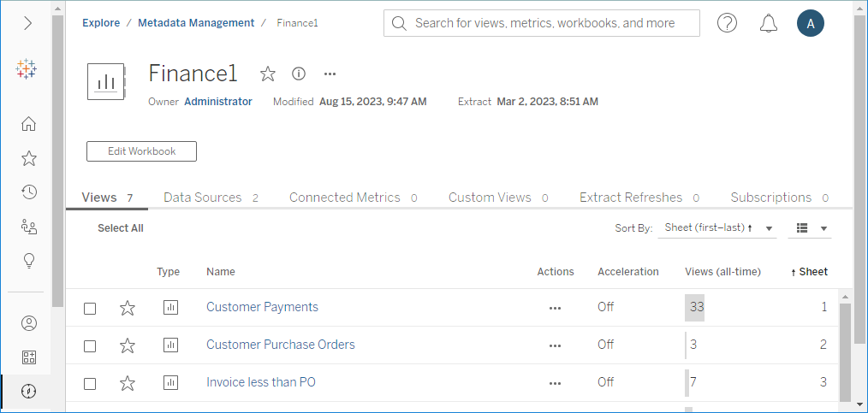Open Favorites star in left sidebar

point(28,158)
